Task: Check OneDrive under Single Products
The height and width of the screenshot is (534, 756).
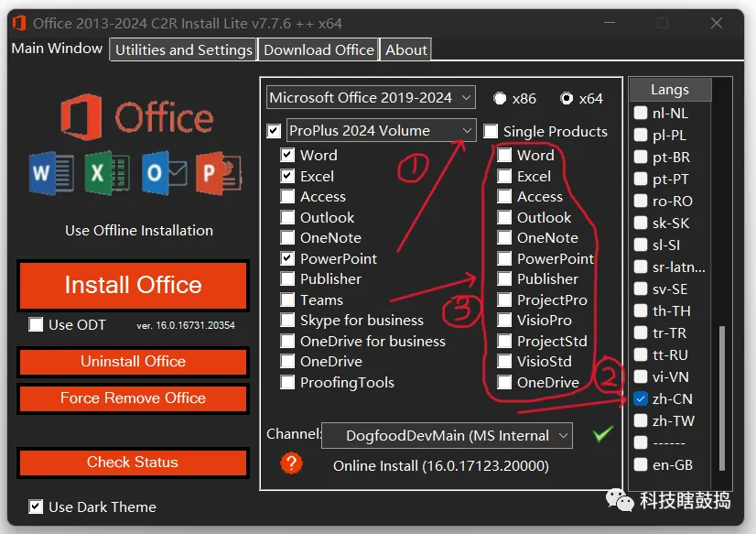Action: (x=504, y=383)
